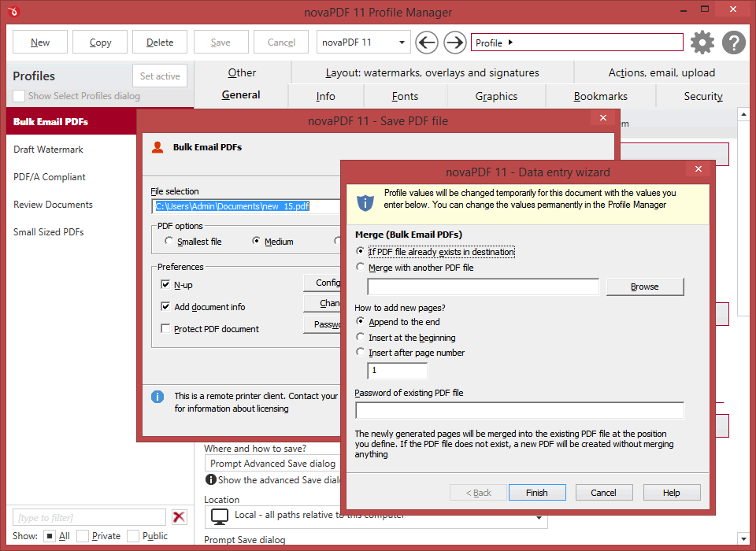Click the File selection path field
This screenshot has height=551, width=756.
246,206
